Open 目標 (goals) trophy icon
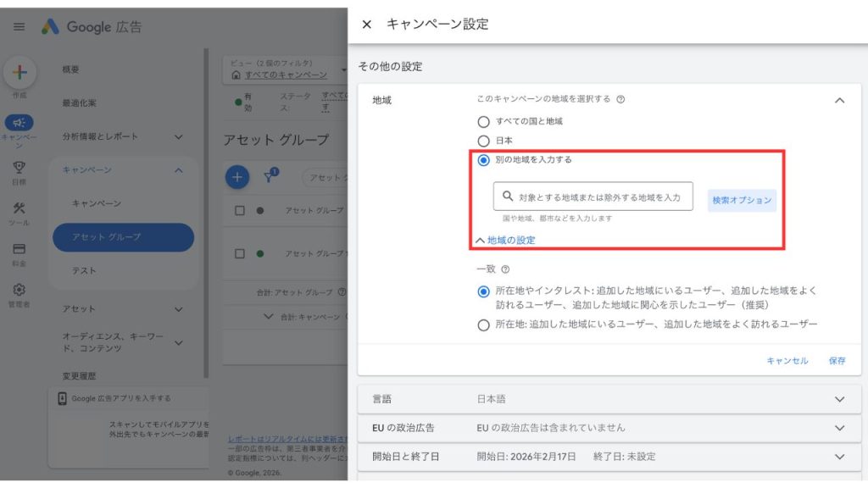This screenshot has width=868, height=488. pyautogui.click(x=19, y=168)
